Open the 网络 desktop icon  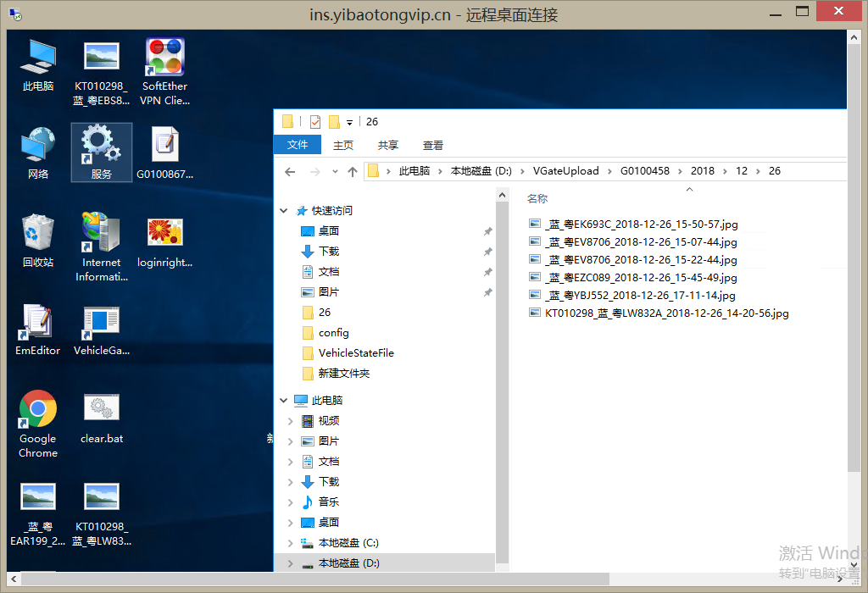(x=37, y=152)
